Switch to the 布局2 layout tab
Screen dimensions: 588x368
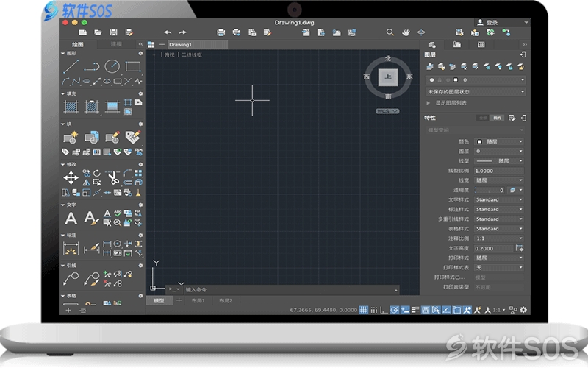[x=226, y=301]
